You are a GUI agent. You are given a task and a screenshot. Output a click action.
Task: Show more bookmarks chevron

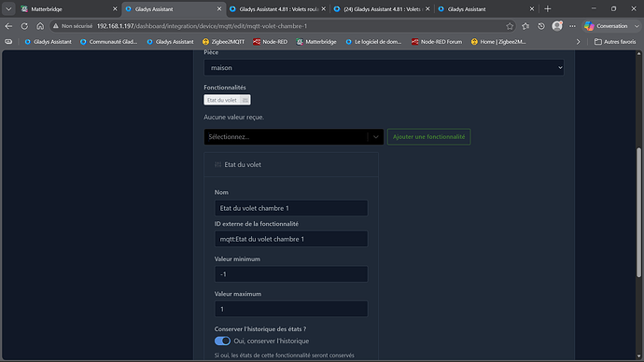point(578,41)
